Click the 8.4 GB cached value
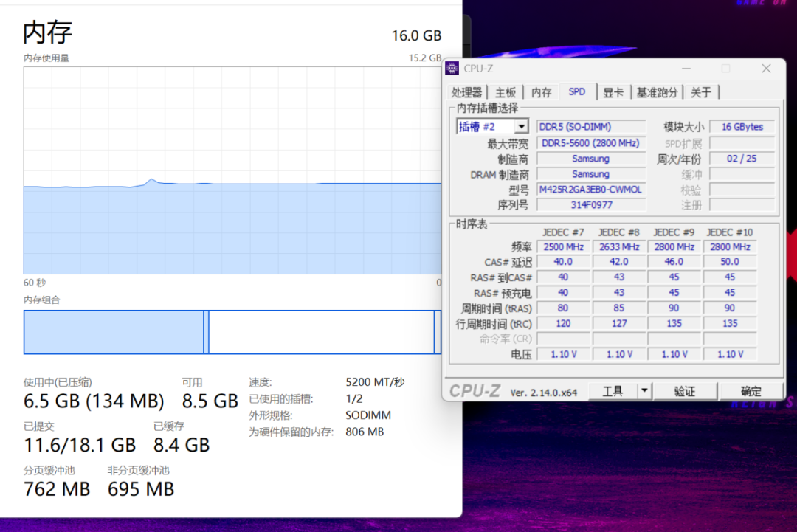797x532 pixels. [182, 445]
